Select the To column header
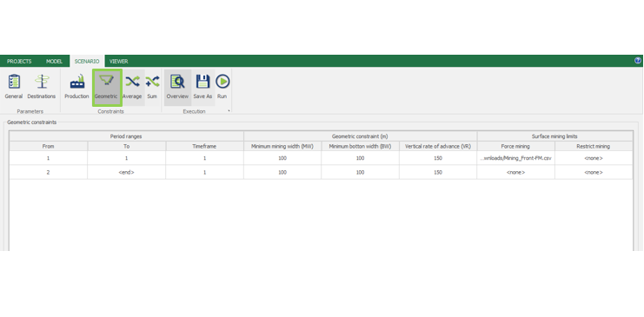Screen dimensions: 644x317 coord(127,146)
